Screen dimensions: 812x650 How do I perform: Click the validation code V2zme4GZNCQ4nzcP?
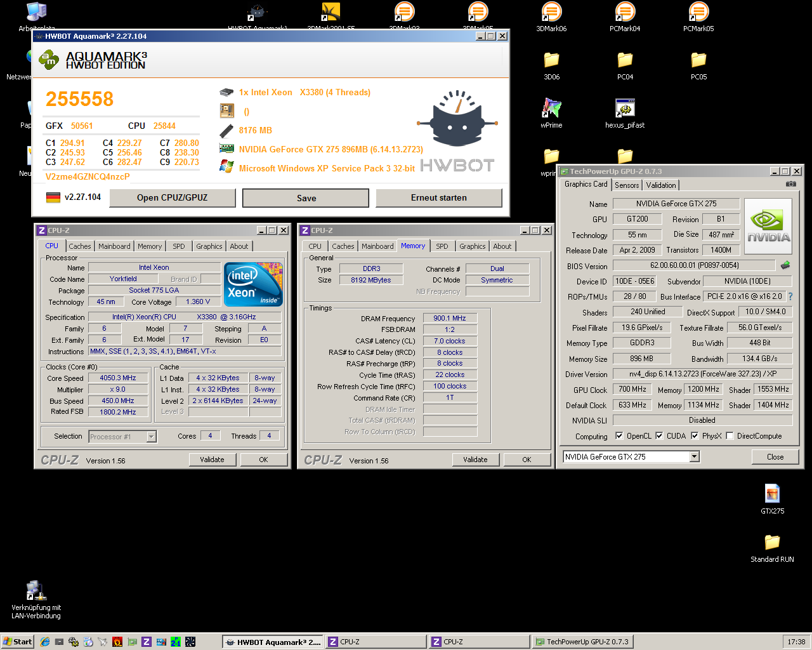(88, 176)
